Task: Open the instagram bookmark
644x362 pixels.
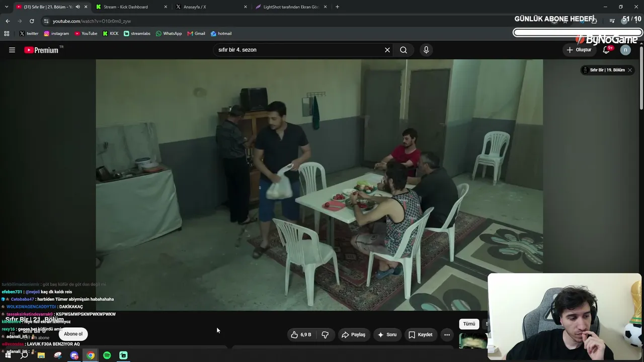Action: (56, 34)
